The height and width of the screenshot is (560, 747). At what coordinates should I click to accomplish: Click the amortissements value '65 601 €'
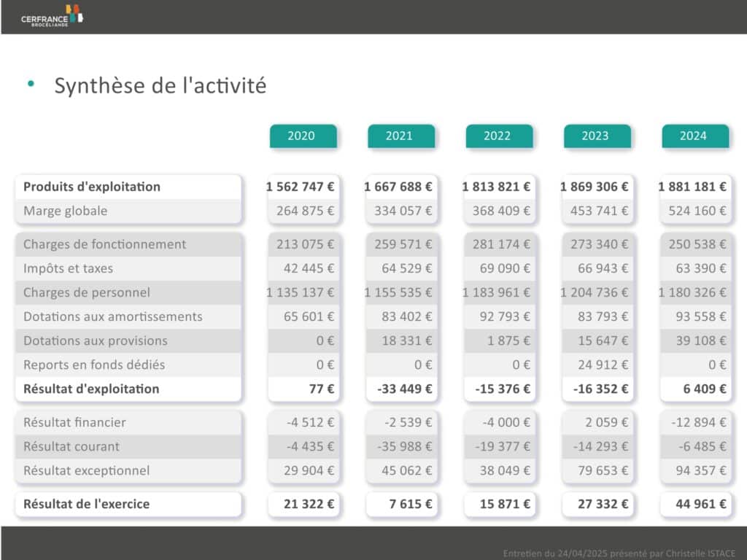pyautogui.click(x=309, y=316)
